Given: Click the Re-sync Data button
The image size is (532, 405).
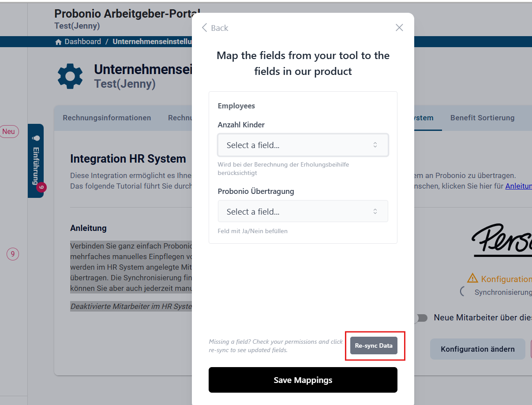Looking at the screenshot, I should point(374,346).
